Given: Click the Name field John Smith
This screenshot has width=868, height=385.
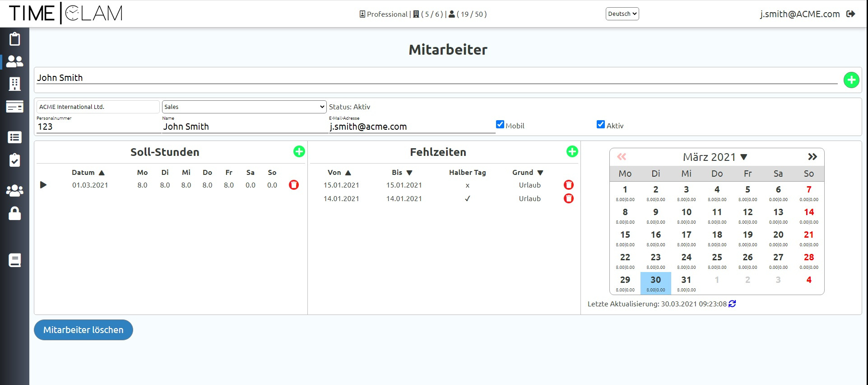Looking at the screenshot, I should 245,127.
